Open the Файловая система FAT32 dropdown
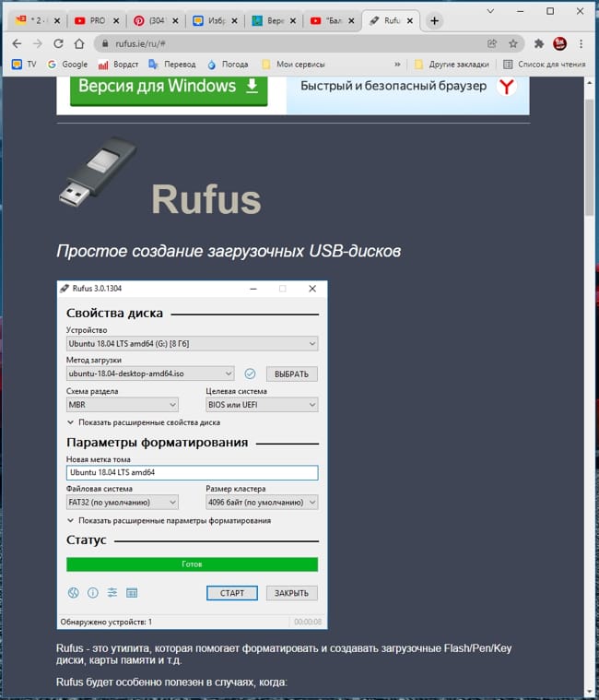This screenshot has height=700, width=599. (123, 503)
